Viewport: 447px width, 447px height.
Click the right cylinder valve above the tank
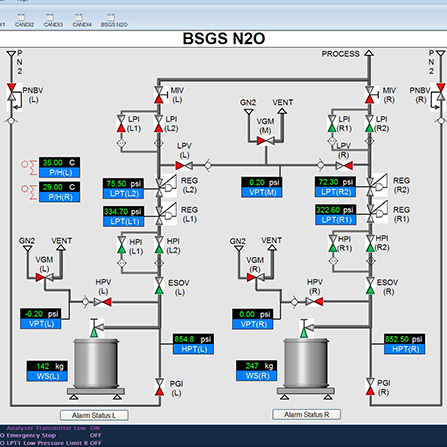pos(306,328)
